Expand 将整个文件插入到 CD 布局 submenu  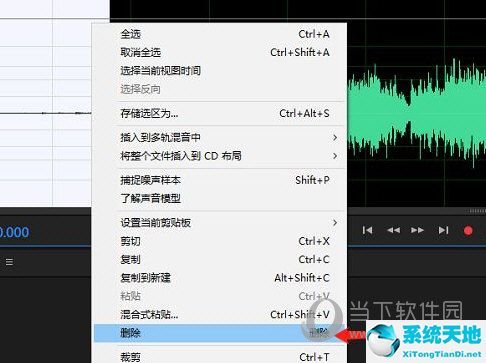tap(220, 156)
